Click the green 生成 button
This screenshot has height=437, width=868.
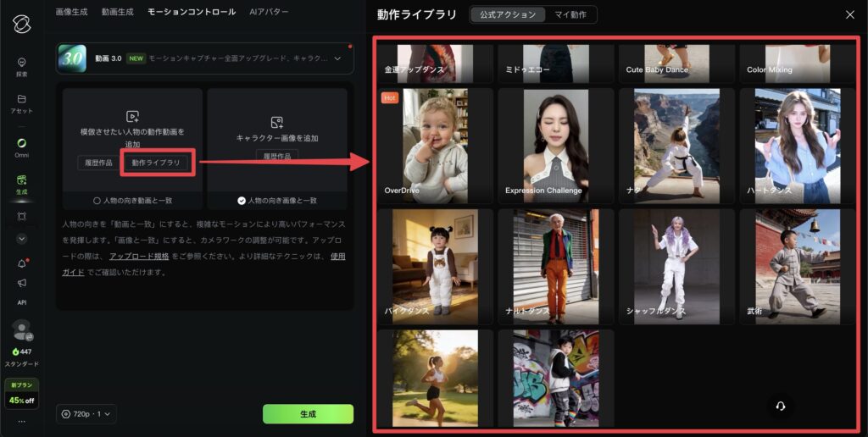308,414
